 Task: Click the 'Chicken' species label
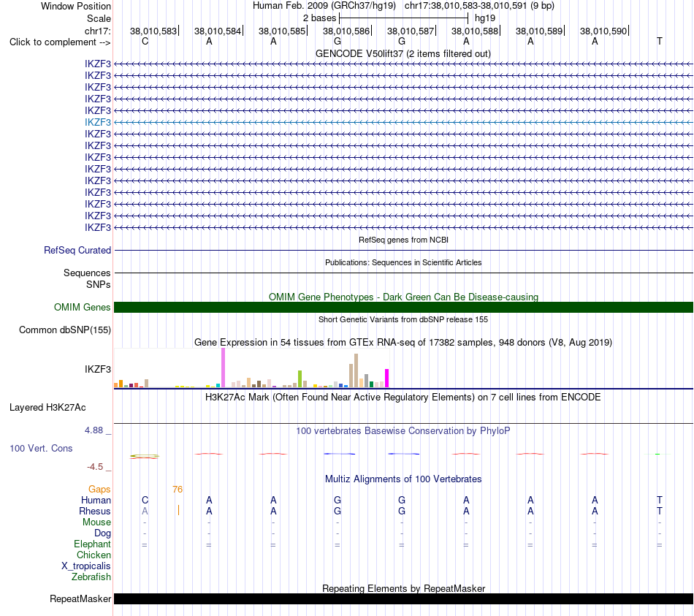pos(94,555)
